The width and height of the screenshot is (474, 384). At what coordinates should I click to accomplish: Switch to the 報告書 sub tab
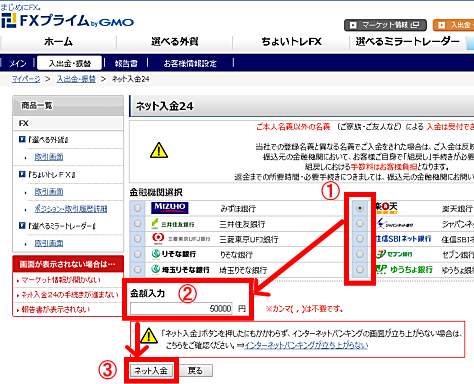126,63
